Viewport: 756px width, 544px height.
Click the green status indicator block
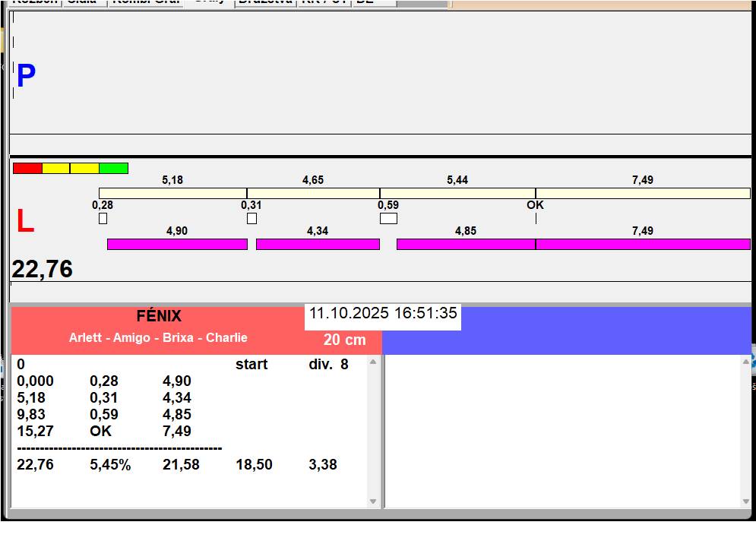(x=114, y=168)
